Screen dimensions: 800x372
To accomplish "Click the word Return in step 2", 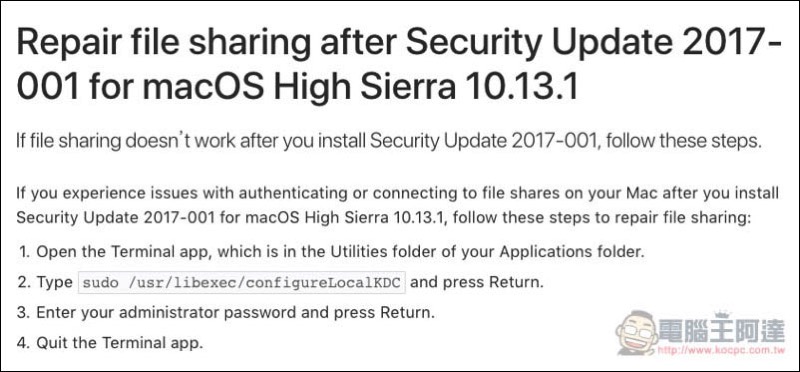I will [x=514, y=283].
